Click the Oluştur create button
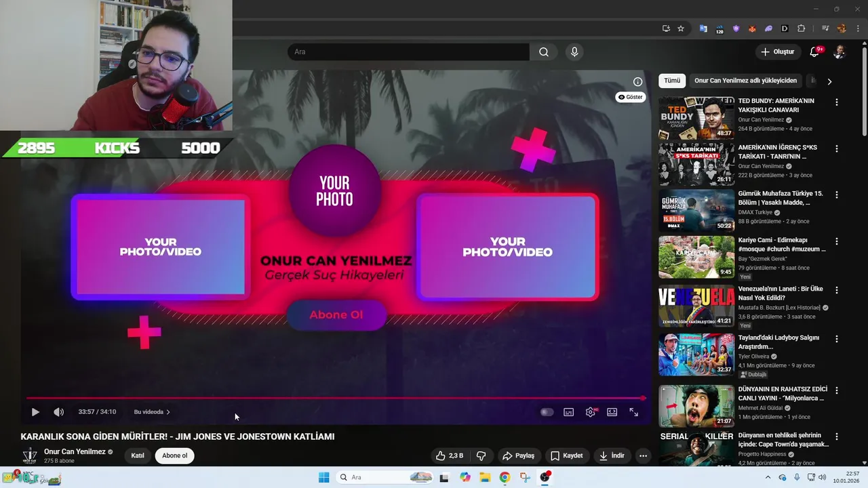Image resolution: width=868 pixels, height=488 pixels. pos(777,52)
